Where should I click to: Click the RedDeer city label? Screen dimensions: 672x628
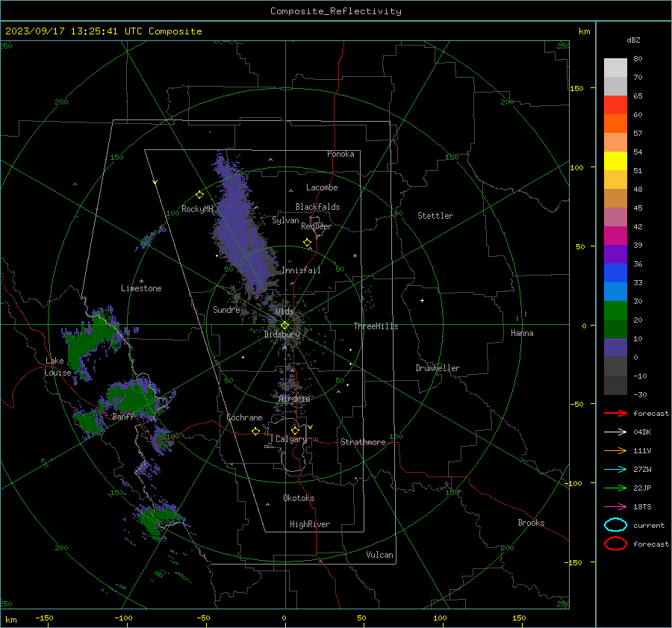[317, 226]
